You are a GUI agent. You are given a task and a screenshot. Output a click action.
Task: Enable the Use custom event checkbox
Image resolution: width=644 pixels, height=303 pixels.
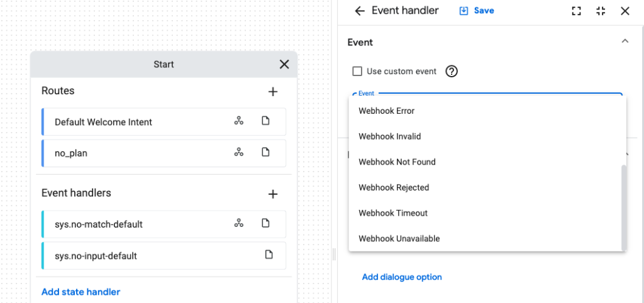pos(357,71)
